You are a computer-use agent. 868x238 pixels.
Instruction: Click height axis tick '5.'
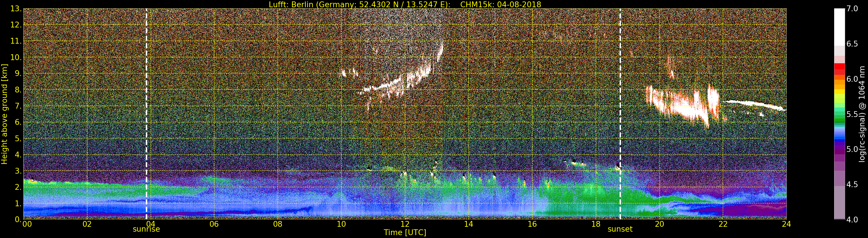pos(18,138)
